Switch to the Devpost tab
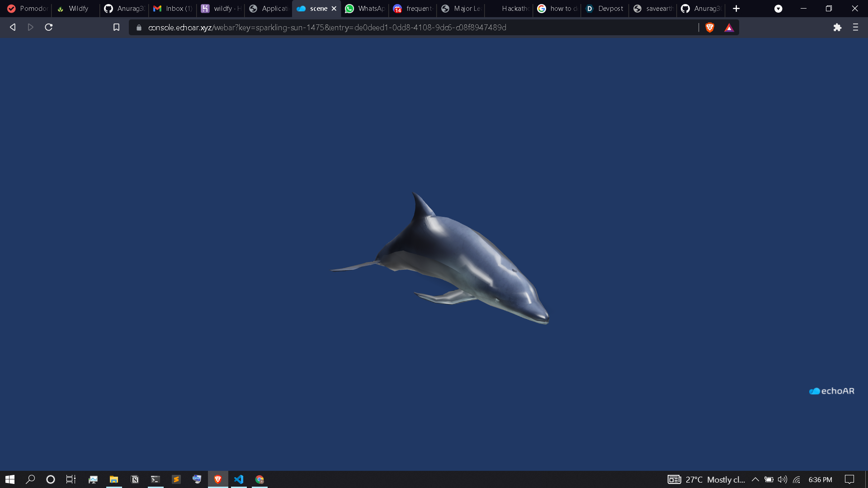The height and width of the screenshot is (488, 868). [605, 9]
